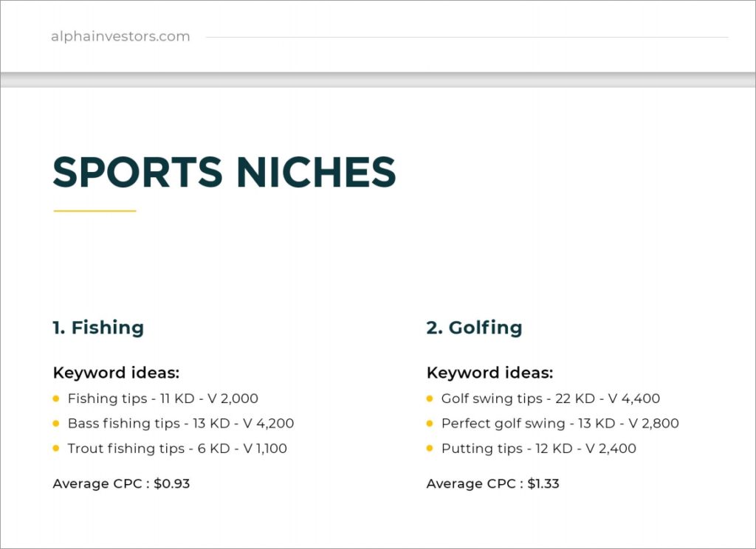Open the 2. Golfing heading
Viewport: 756px width, 549px height.
[x=474, y=328]
